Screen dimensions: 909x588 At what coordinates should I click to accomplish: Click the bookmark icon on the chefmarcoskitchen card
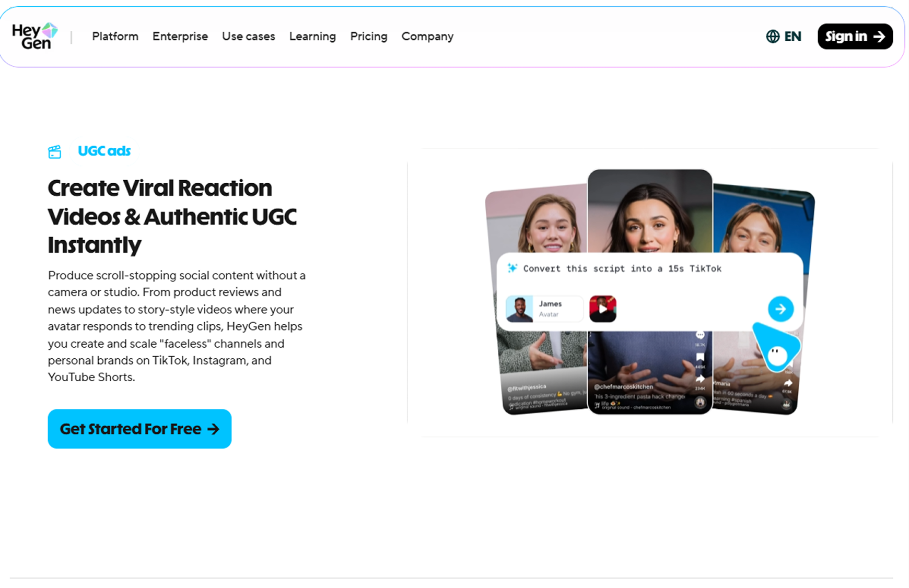coord(700,358)
